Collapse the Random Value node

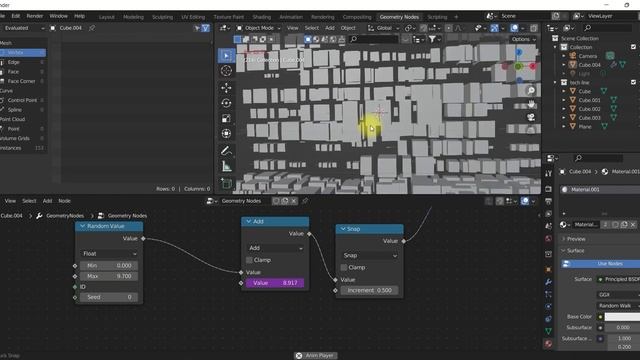click(x=82, y=226)
